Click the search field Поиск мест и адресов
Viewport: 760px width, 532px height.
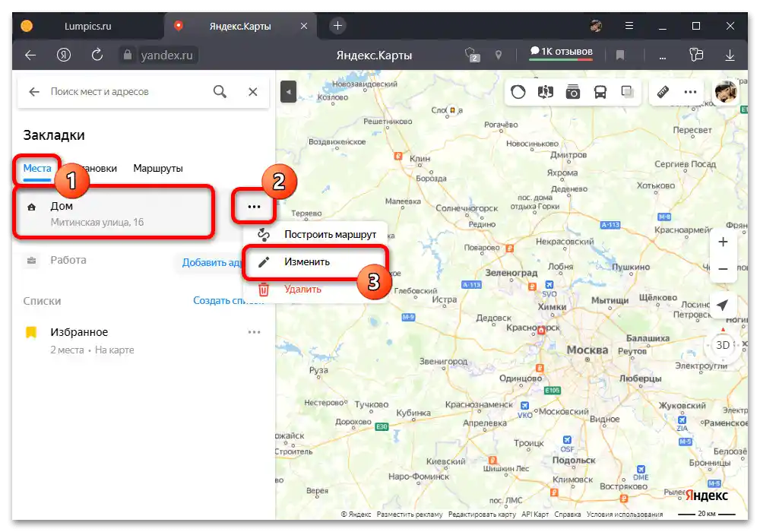100,91
